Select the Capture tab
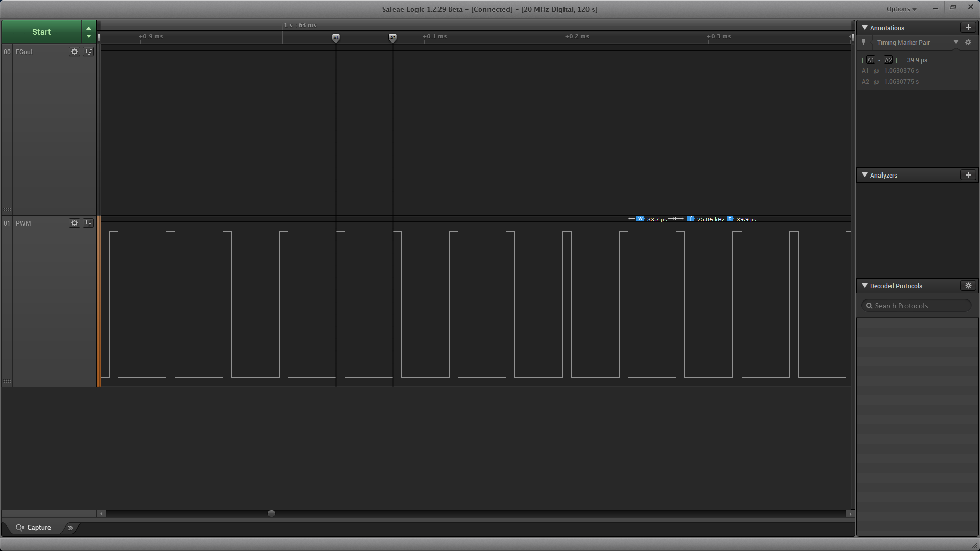 point(33,528)
